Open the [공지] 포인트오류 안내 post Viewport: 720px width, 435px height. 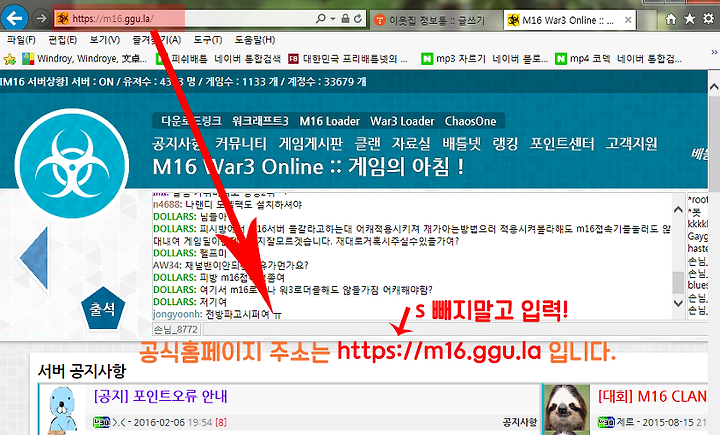[x=160, y=396]
